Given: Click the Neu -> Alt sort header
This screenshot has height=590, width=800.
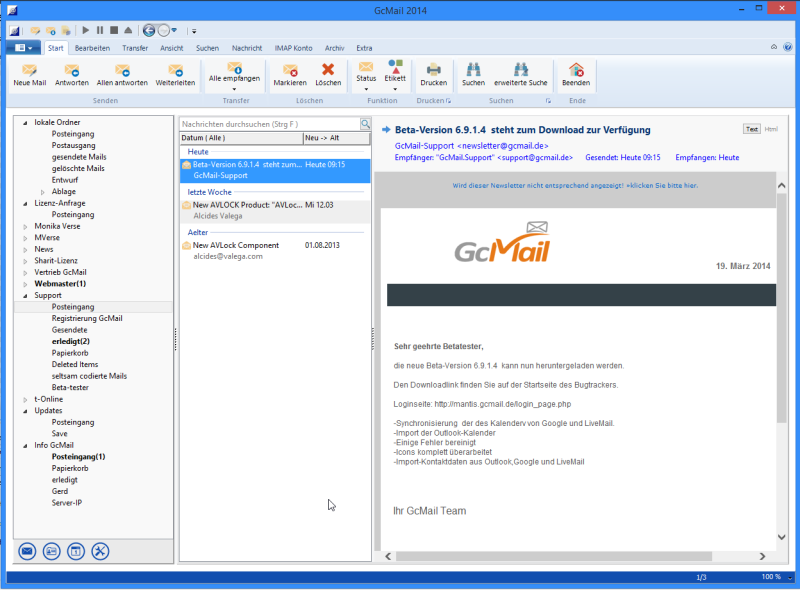Looking at the screenshot, I should pyautogui.click(x=336, y=138).
